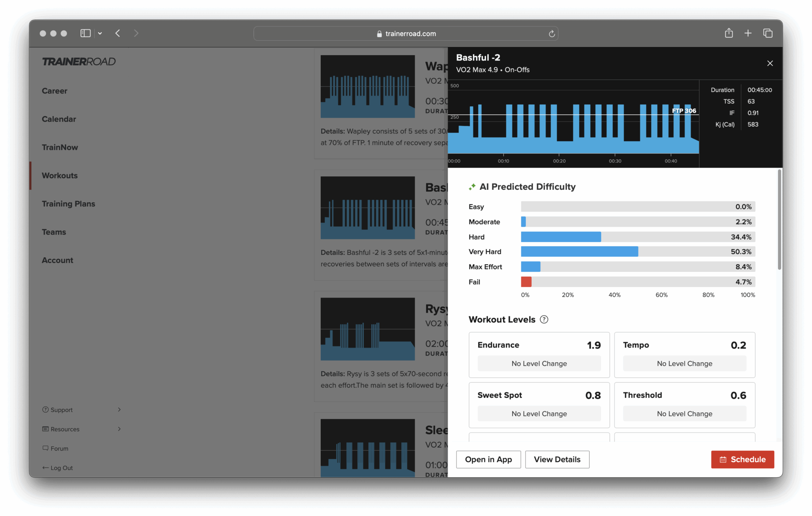Viewport: 812px width, 516px height.
Task: Go to Training Plans
Action: (x=68, y=204)
